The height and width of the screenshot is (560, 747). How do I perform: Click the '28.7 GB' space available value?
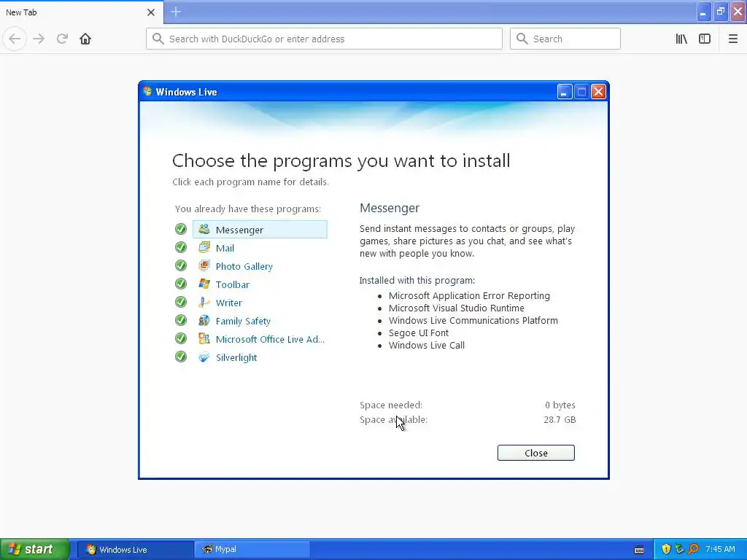(560, 419)
